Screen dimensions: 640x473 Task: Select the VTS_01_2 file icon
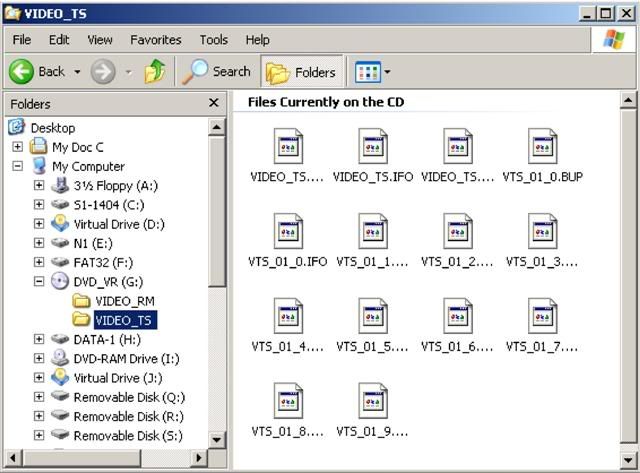[x=458, y=231]
